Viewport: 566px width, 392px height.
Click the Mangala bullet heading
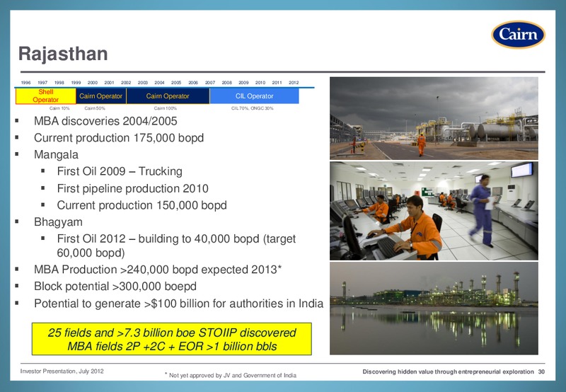tap(56, 154)
